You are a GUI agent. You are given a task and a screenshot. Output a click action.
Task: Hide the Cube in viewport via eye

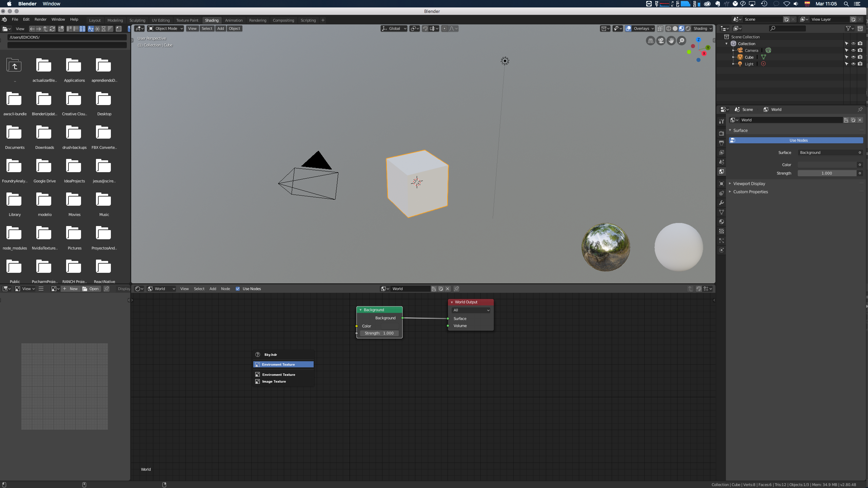(853, 57)
